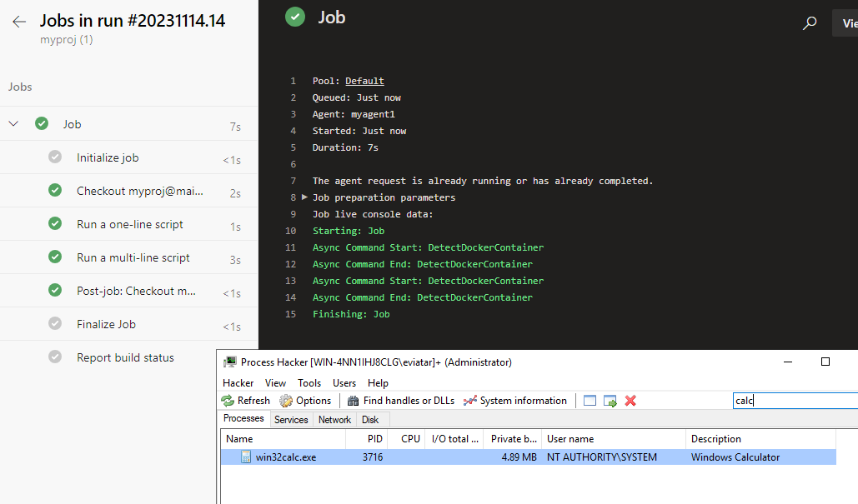
Task: Maximize the Process Hacker window
Action: 825,362
